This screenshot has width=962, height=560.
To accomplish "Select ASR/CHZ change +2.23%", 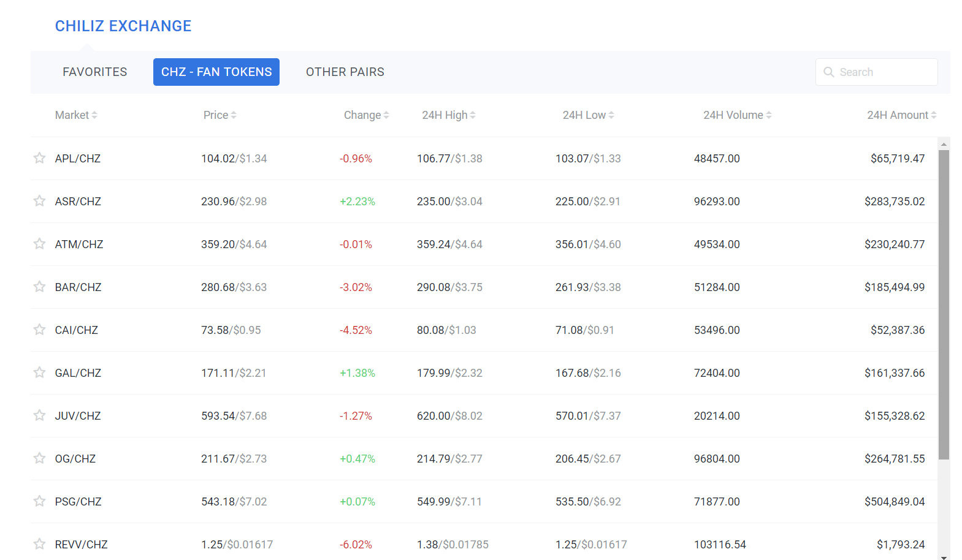I will pyautogui.click(x=357, y=201).
